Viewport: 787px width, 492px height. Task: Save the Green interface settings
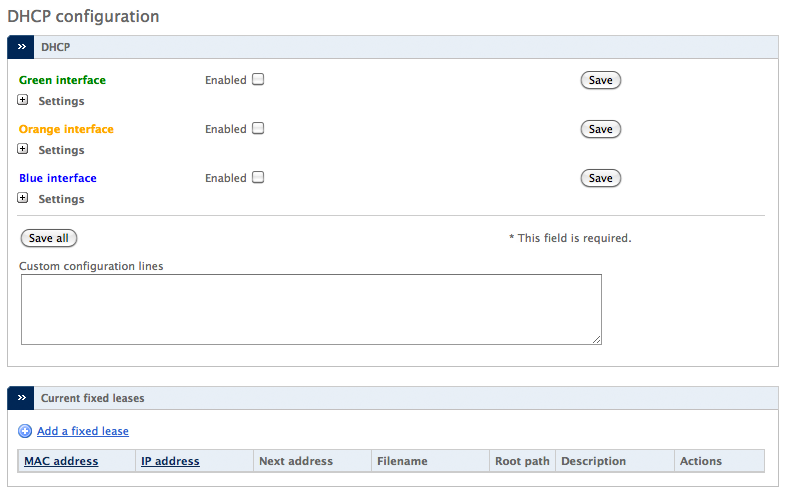coord(601,80)
